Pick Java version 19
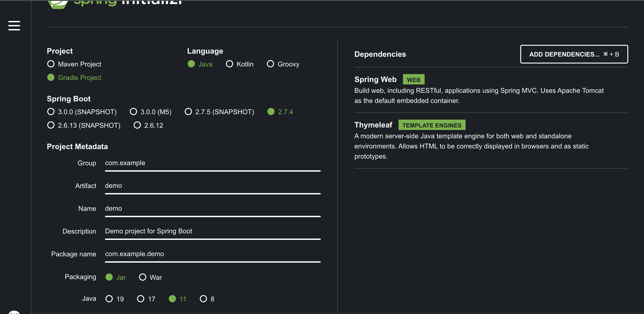644x314 pixels. coord(115,299)
